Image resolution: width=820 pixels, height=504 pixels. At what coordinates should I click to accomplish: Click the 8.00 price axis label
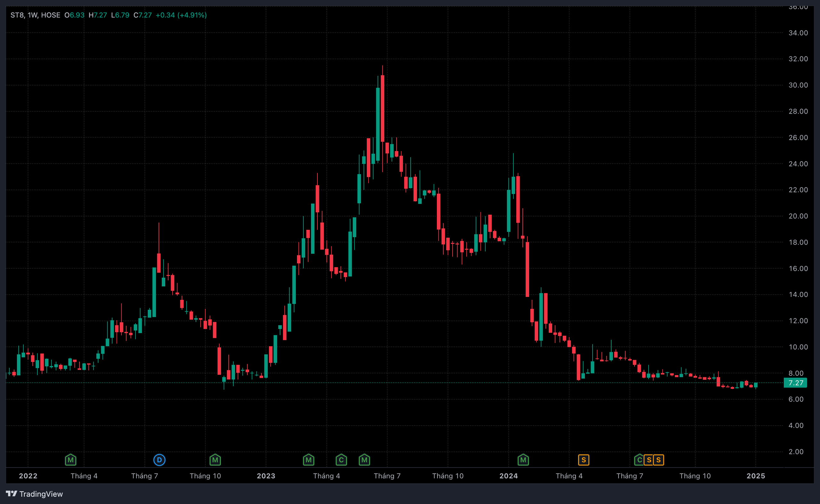(796, 373)
